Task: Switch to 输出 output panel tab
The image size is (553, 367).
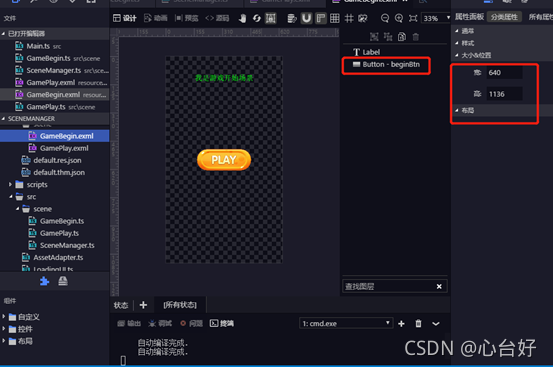Action: [129, 323]
